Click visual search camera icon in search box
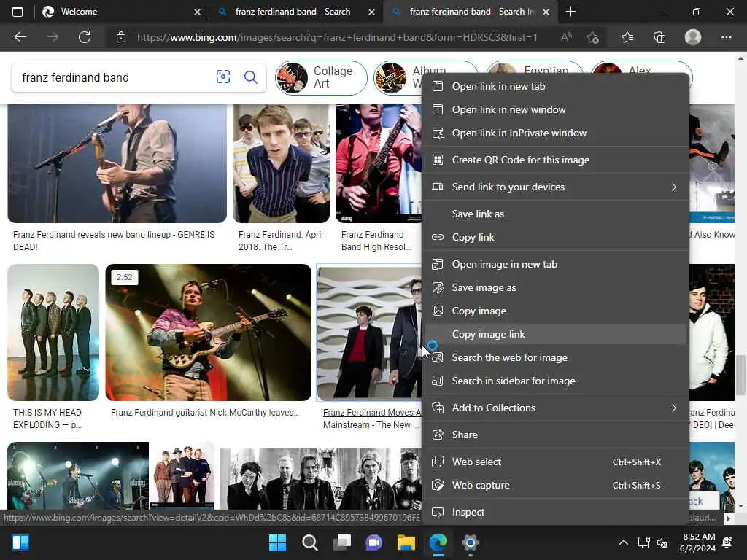 (x=223, y=77)
